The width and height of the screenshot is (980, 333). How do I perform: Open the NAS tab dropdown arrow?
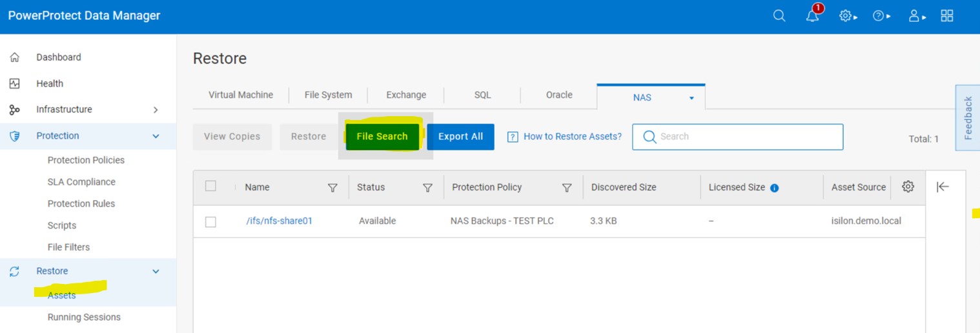point(691,98)
